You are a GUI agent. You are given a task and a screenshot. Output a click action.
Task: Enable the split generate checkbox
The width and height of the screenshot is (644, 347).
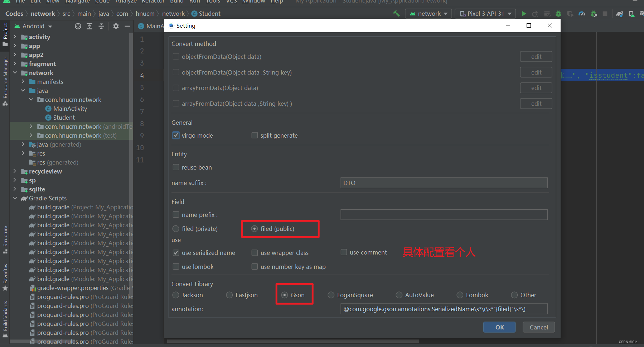[255, 135]
